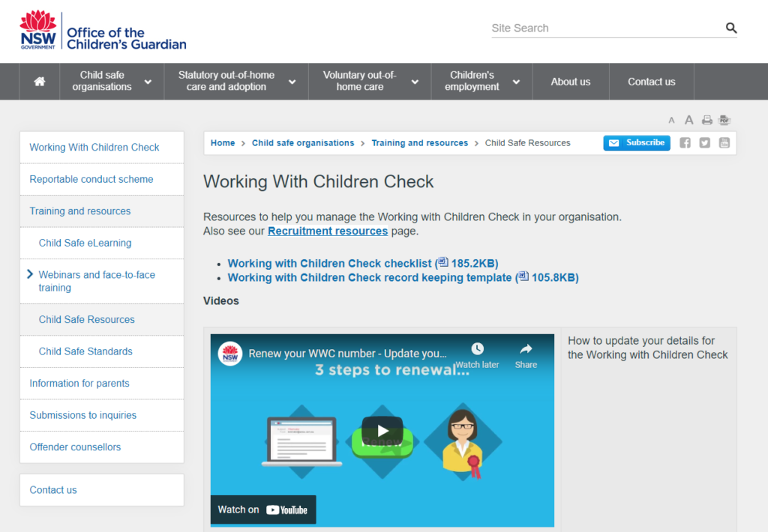This screenshot has width=768, height=532.
Task: Open the Twitter icon
Action: [x=704, y=142]
